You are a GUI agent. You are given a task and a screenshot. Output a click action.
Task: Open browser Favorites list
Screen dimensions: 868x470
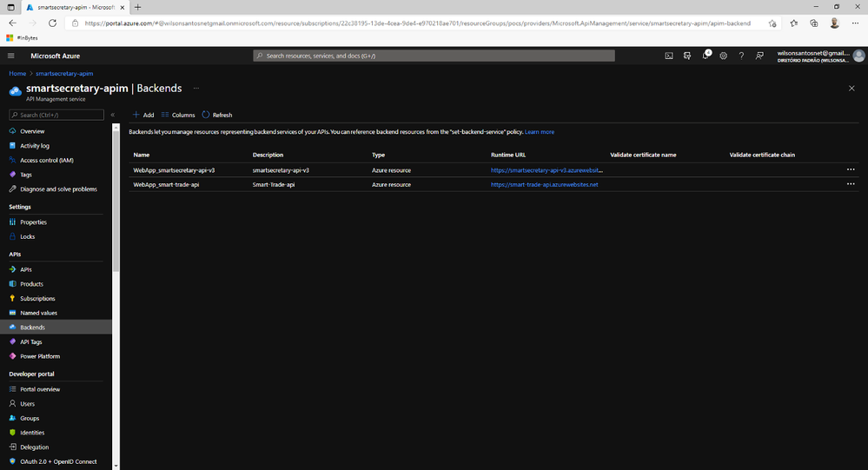794,23
